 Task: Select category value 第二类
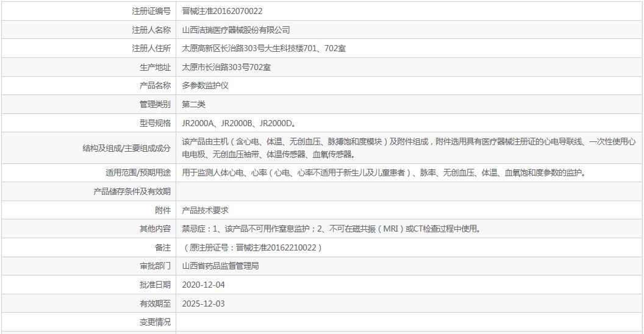(193, 104)
